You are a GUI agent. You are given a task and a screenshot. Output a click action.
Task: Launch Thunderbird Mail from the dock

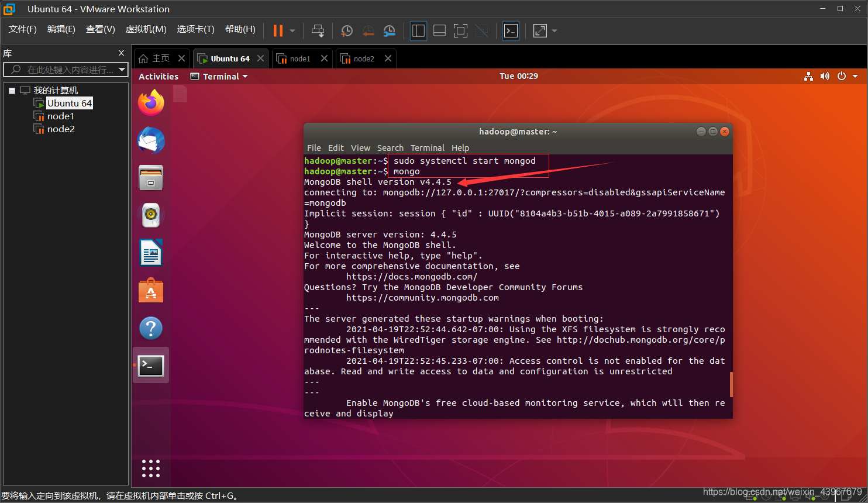click(x=151, y=140)
